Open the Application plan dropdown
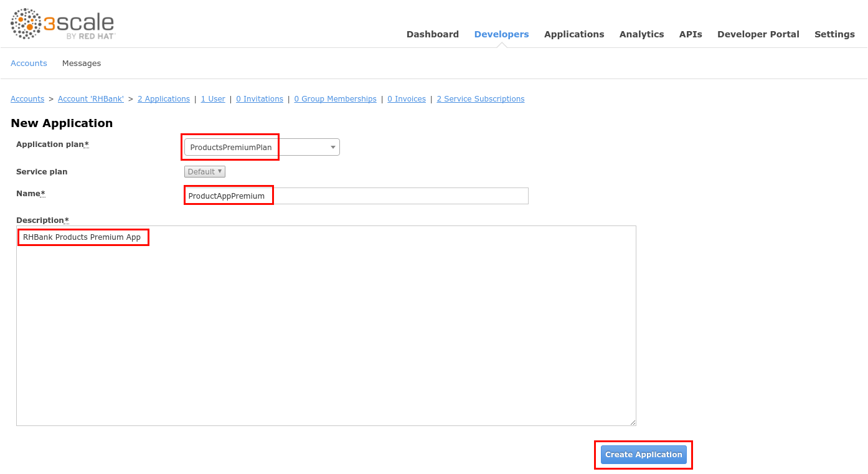Screen dimensions: 868x474 (x=262, y=147)
